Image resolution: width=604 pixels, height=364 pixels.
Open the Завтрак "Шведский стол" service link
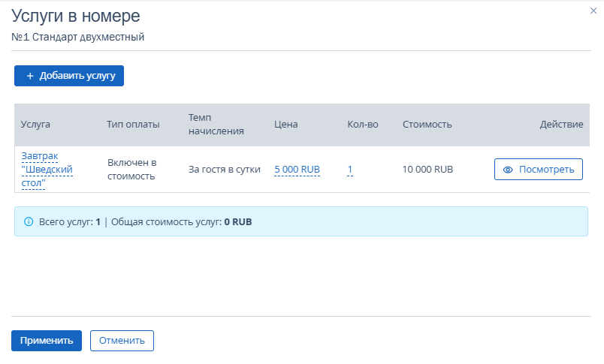[x=47, y=170]
